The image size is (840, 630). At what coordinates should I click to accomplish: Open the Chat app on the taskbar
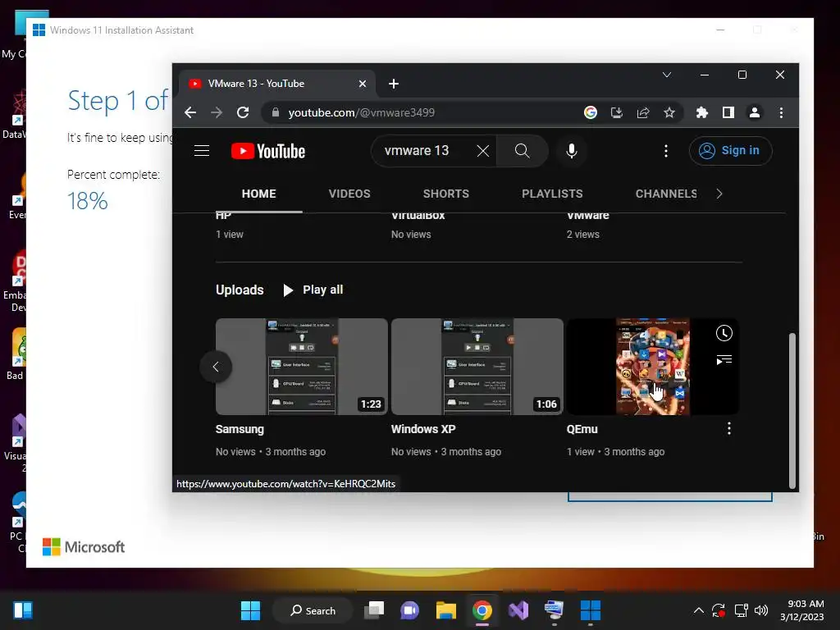[410, 610]
